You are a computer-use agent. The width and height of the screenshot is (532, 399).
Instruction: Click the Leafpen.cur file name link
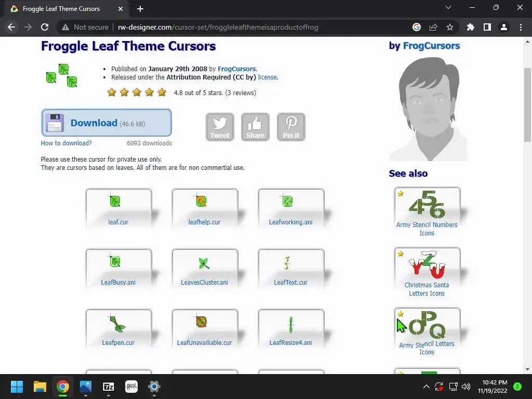118,343
